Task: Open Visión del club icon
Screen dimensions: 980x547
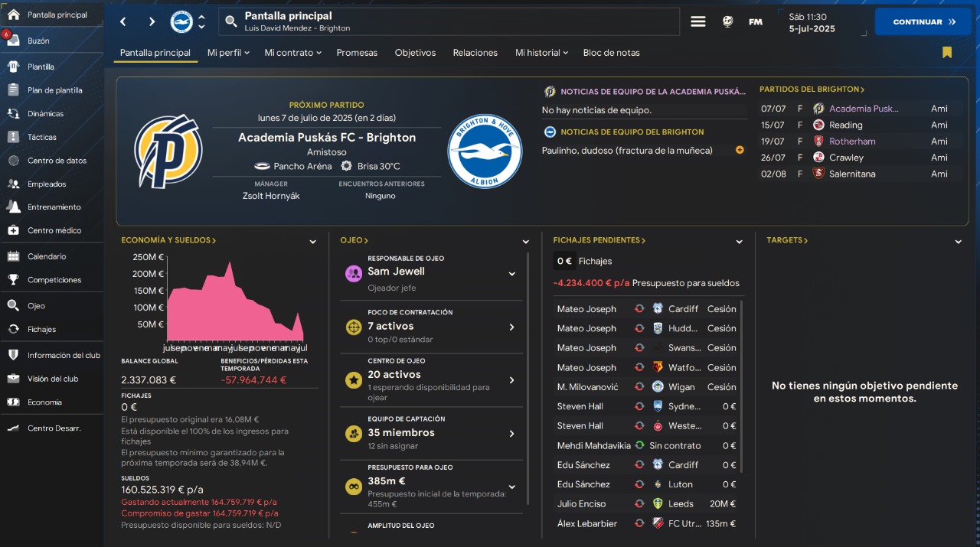Action: click(x=13, y=379)
